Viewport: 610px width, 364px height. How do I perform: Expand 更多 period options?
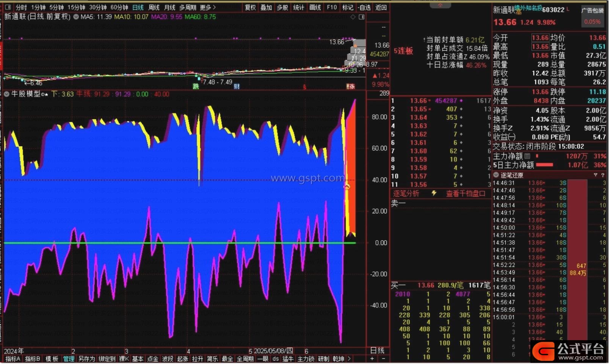pos(208,7)
